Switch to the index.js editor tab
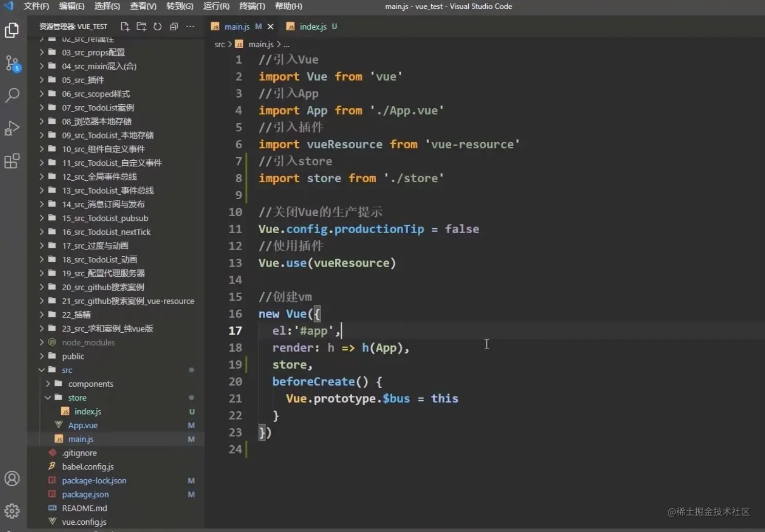Screen dimensions: 765x532 click(x=313, y=27)
